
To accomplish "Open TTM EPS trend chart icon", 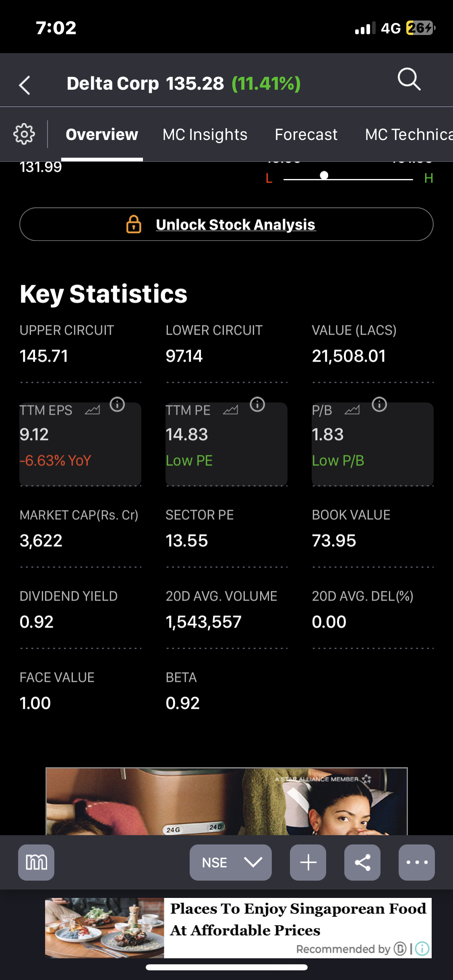I will click(x=92, y=410).
